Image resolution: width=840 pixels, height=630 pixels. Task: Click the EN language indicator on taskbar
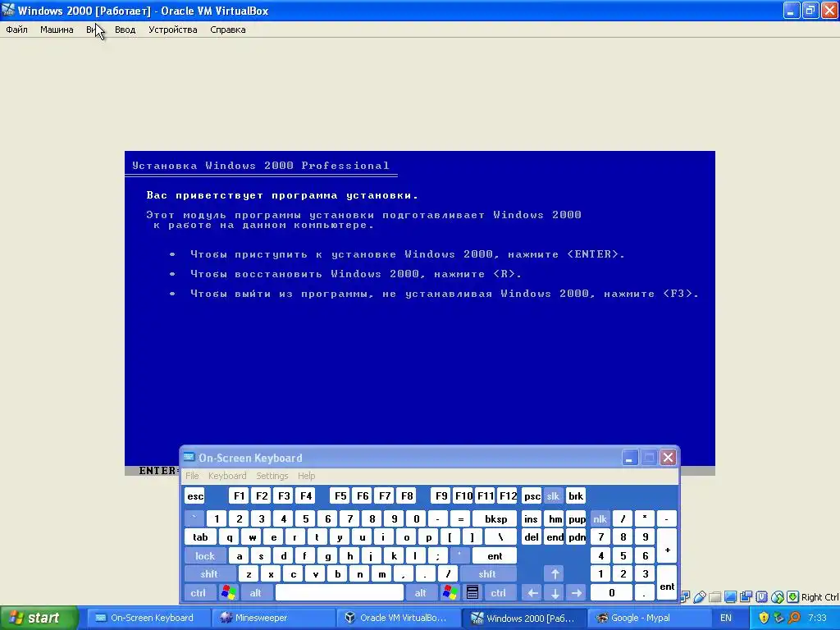726,618
